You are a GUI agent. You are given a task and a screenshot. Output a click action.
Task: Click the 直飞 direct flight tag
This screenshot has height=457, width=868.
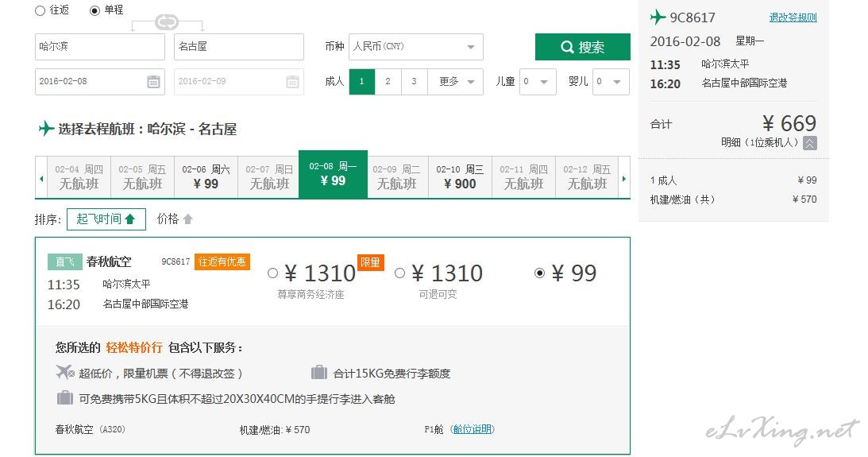pyautogui.click(x=64, y=262)
